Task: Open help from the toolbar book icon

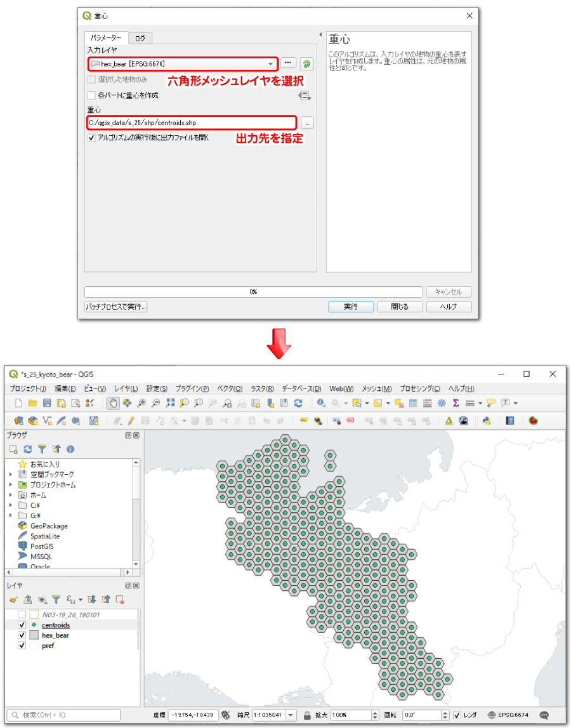Action: (x=509, y=421)
